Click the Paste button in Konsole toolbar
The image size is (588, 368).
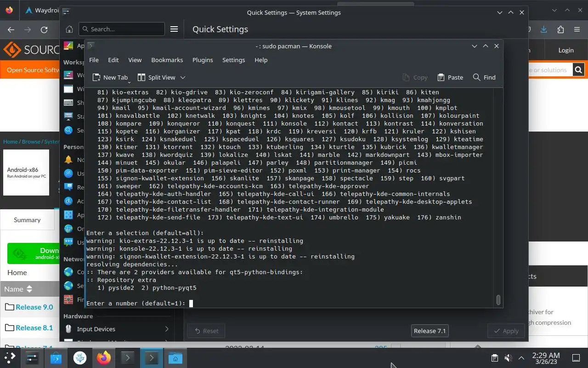point(450,77)
